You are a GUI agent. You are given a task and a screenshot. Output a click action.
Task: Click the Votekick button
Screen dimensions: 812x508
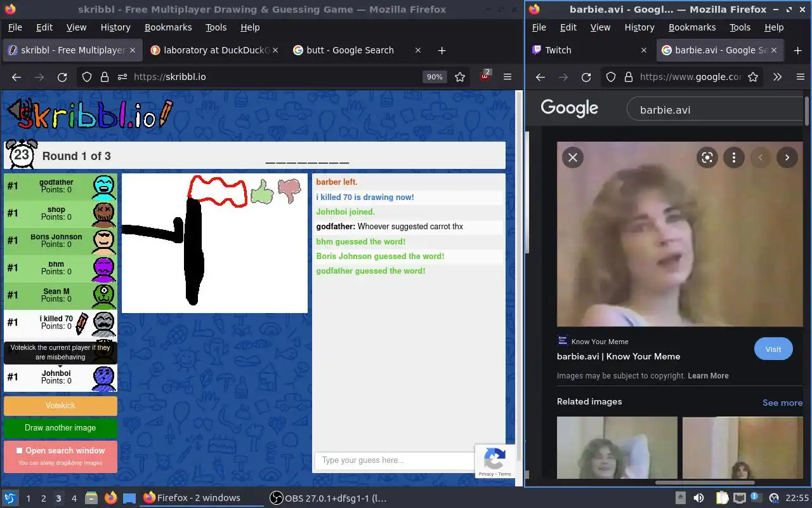[x=60, y=405]
